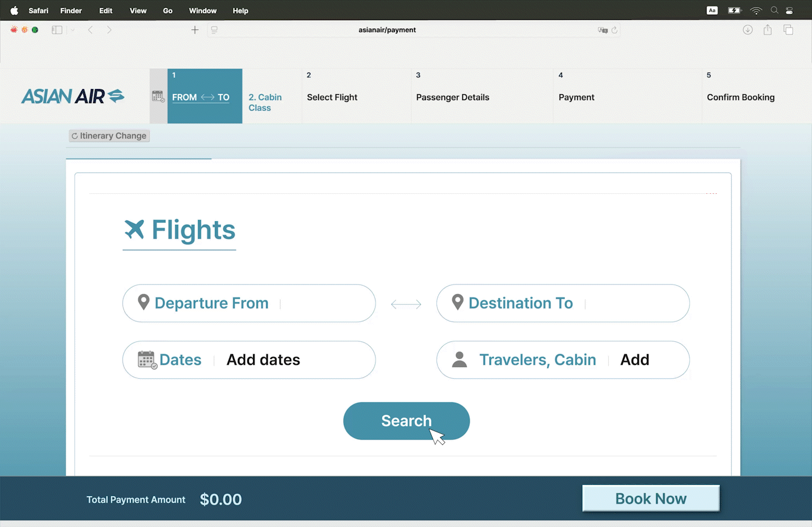Viewport: 812px width, 527px height.
Task: Click the location pin in Departure From
Action: (x=144, y=302)
